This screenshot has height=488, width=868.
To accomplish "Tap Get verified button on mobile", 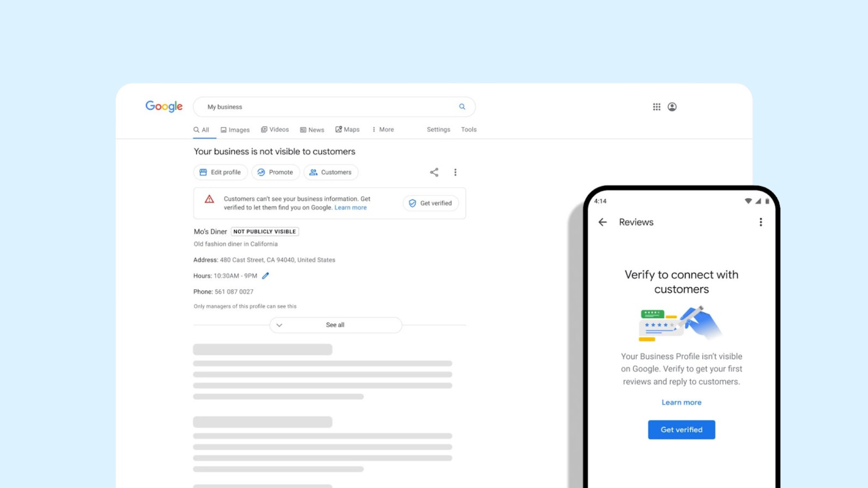I will (681, 429).
